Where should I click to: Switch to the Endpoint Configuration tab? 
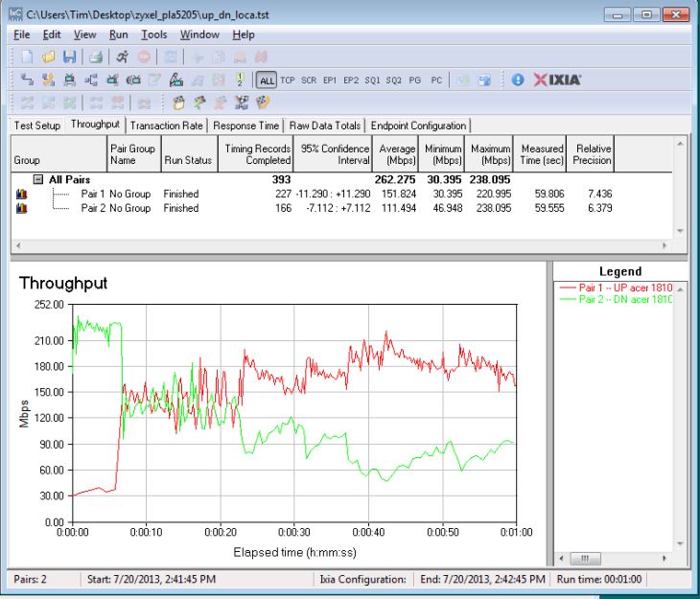pyautogui.click(x=418, y=126)
